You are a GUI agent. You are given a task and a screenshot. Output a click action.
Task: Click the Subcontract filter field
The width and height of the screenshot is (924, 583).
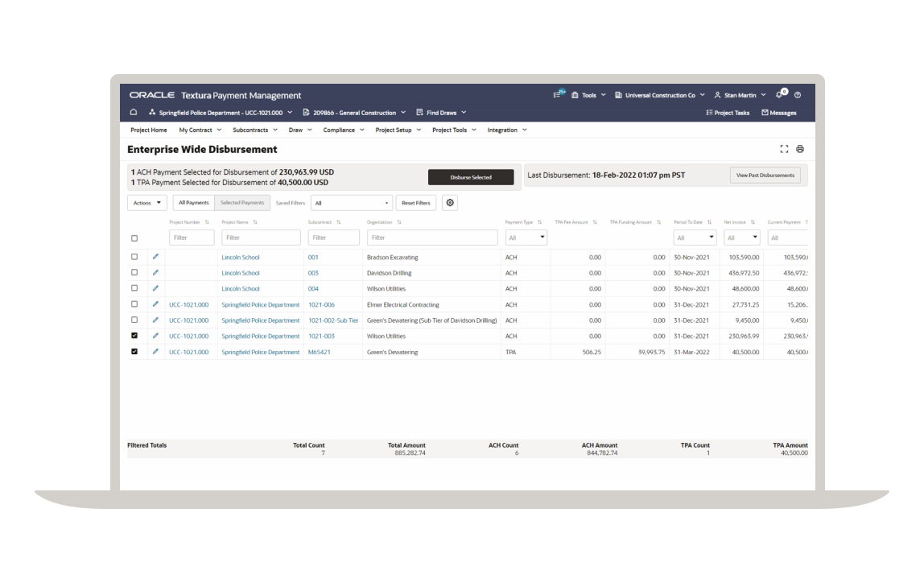(333, 238)
